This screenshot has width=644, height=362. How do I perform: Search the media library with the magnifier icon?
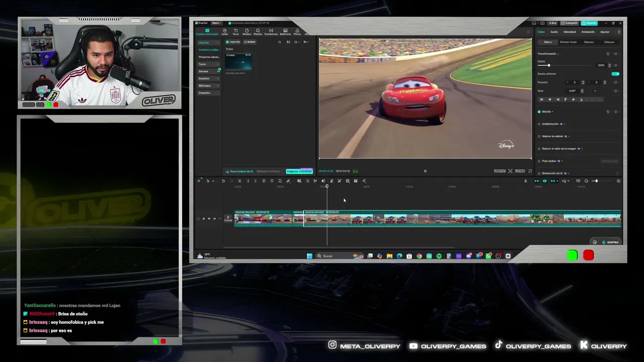coord(280,42)
